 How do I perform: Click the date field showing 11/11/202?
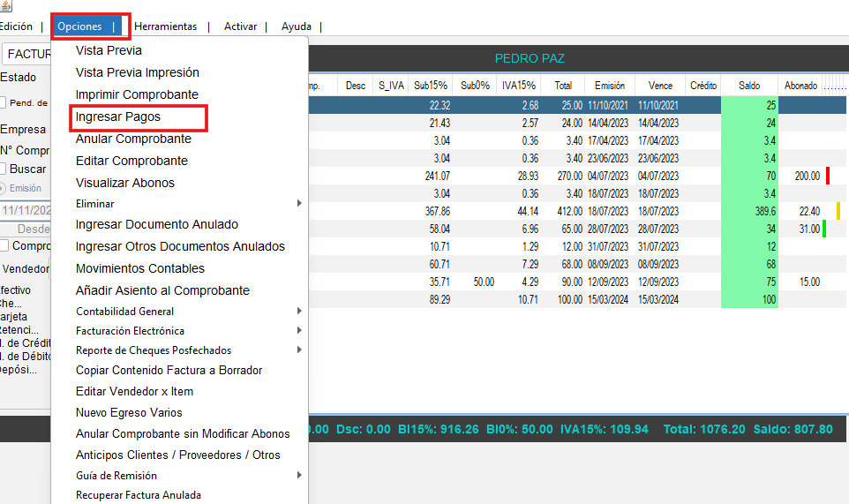point(25,210)
